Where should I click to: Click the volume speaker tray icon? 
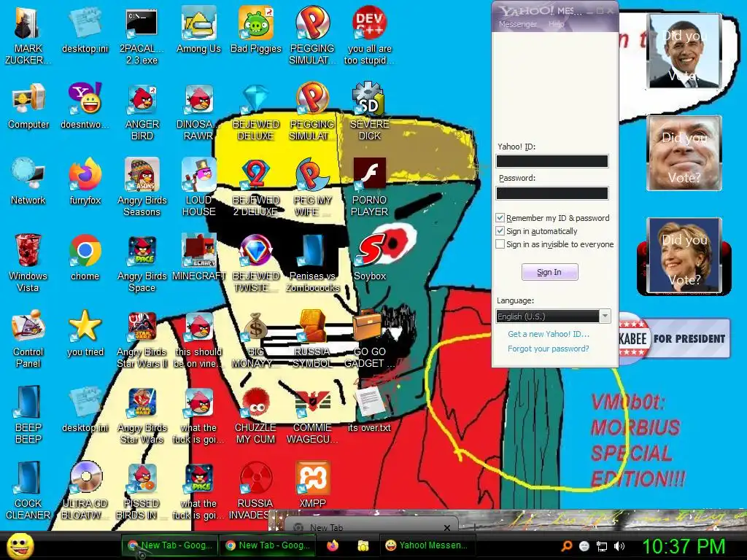(x=619, y=546)
